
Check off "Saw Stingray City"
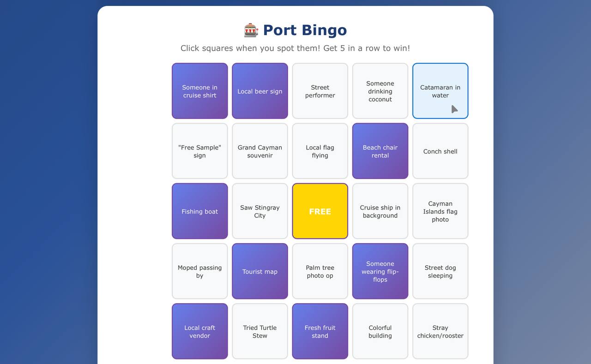point(259,211)
